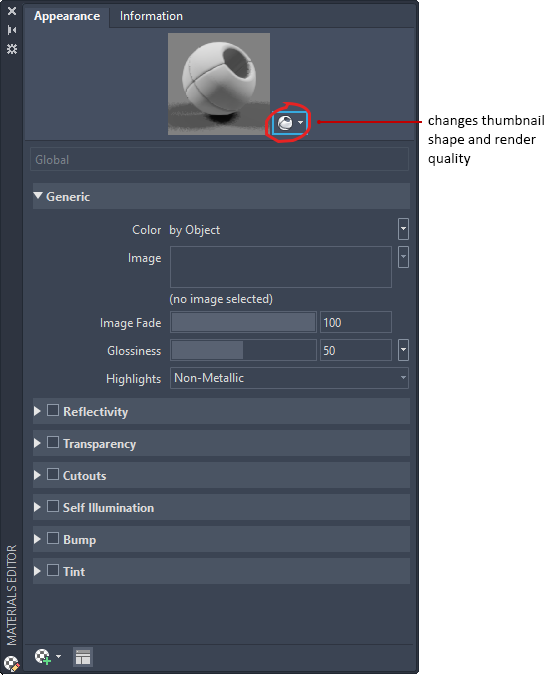This screenshot has height=684, width=554.
Task: Expand the Tint section arrow
Action: coord(38,571)
